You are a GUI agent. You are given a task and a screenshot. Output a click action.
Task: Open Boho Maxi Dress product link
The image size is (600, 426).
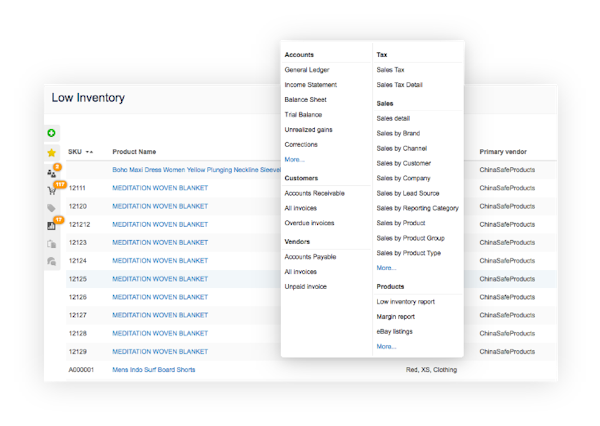coord(196,170)
